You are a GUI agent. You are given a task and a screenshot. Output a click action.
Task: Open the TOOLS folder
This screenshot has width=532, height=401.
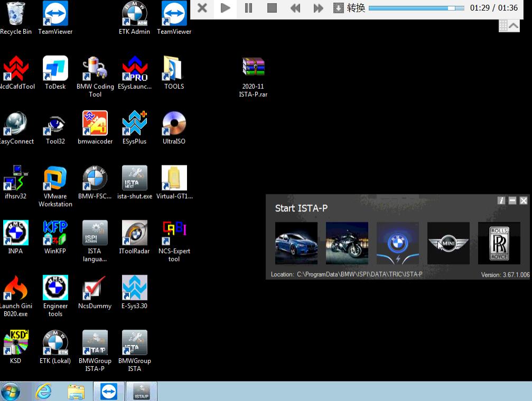(174, 73)
